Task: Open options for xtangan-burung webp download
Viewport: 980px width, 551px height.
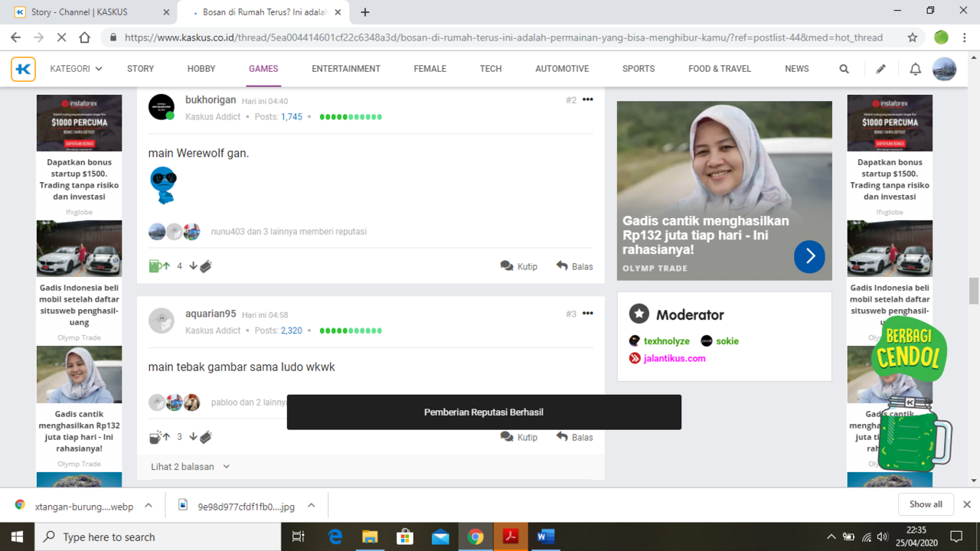Action: point(149,505)
